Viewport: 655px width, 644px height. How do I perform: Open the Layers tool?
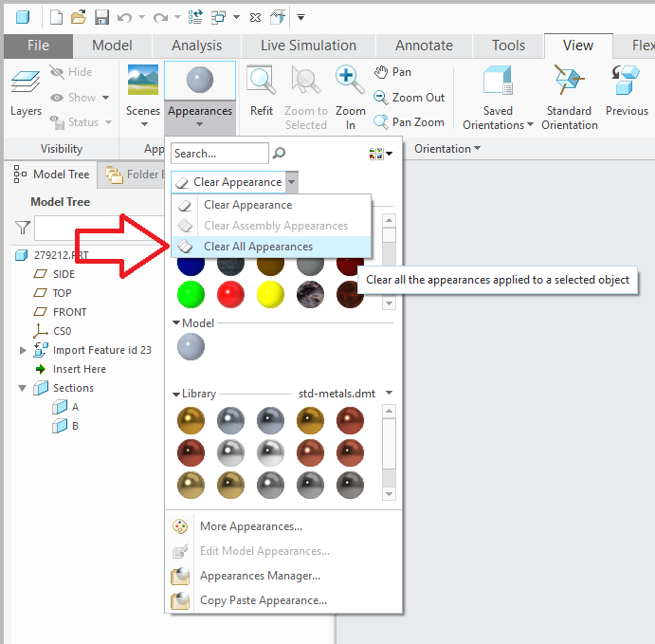click(x=26, y=93)
